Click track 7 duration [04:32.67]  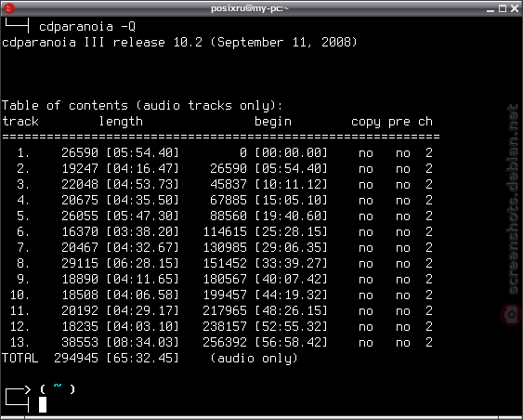143,247
